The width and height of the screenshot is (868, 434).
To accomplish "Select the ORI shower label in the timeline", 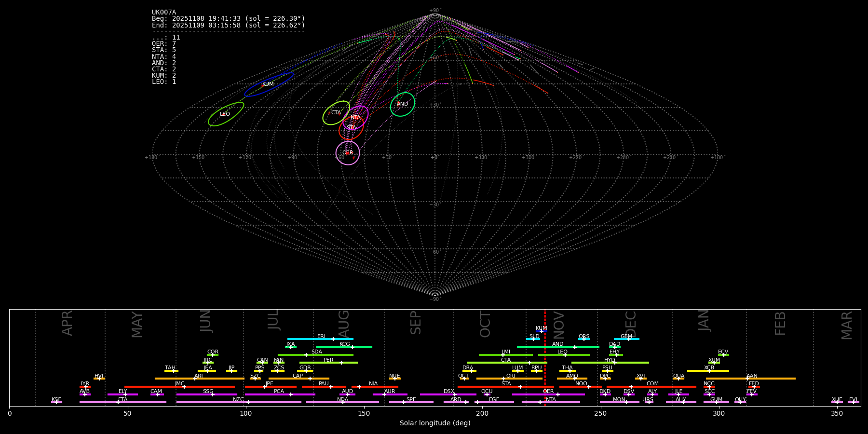I will coord(511,376).
